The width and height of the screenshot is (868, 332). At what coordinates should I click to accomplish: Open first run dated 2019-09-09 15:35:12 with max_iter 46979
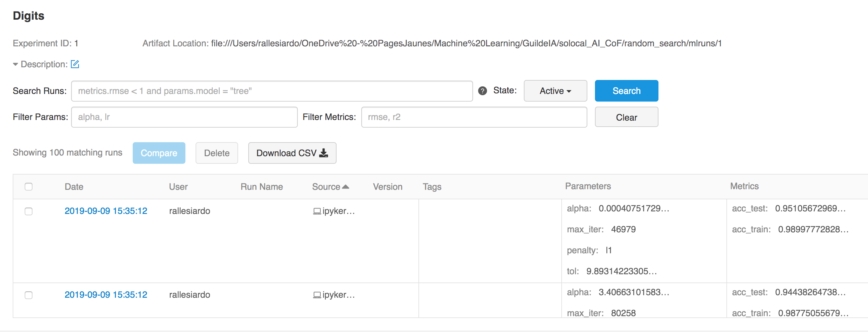click(x=106, y=211)
